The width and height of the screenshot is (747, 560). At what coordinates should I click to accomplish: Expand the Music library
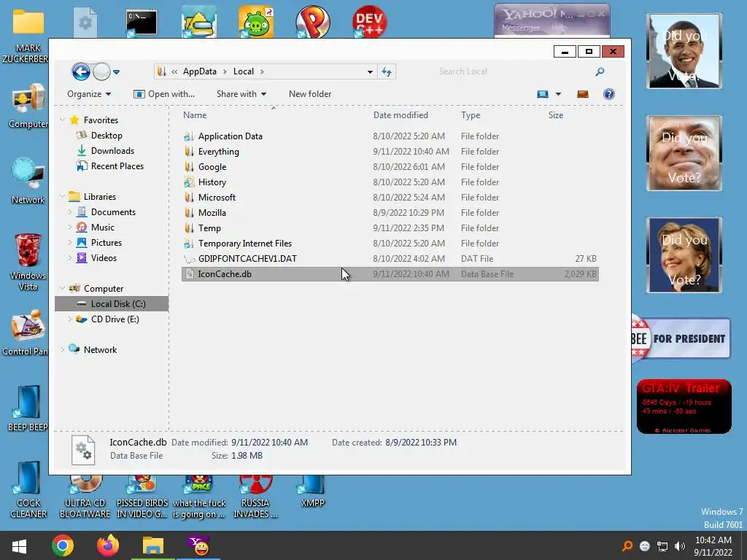69,227
